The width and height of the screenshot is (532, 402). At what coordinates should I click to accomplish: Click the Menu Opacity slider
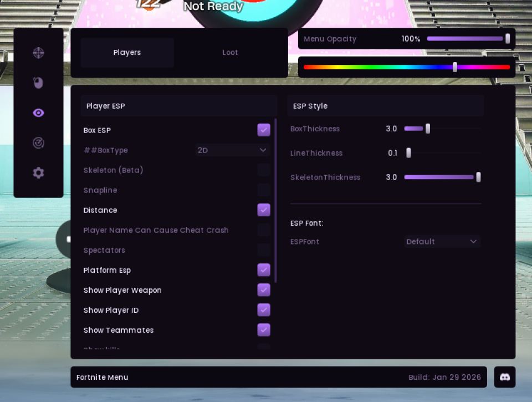468,39
